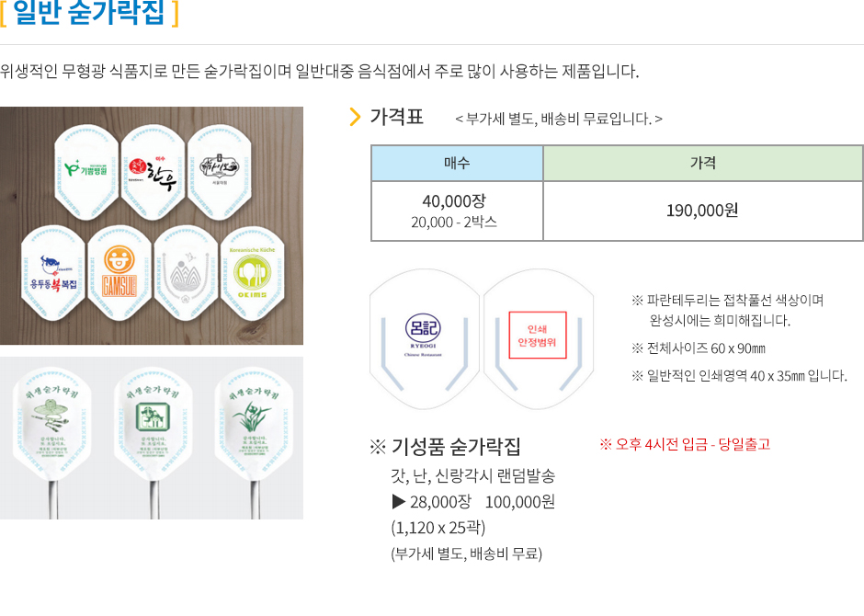Select the 한우 spoon sleeve design
The width and height of the screenshot is (864, 616).
[152, 173]
